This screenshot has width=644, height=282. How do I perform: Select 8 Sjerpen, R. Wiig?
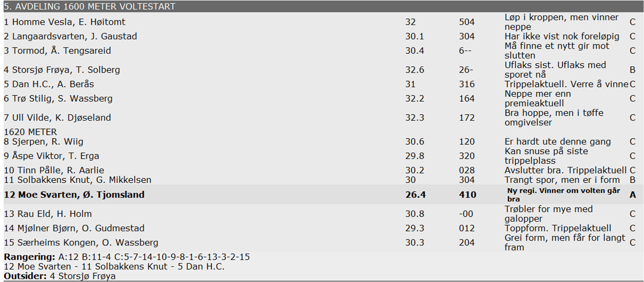[44, 141]
